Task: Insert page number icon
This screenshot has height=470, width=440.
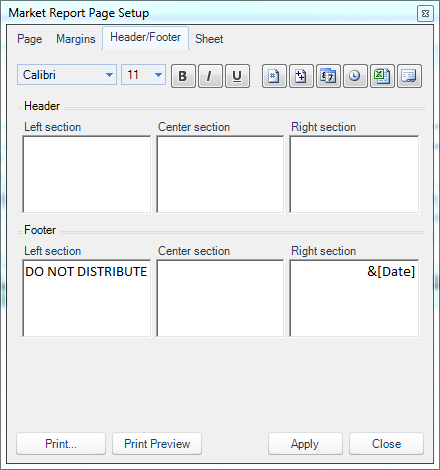Action: pos(274,76)
